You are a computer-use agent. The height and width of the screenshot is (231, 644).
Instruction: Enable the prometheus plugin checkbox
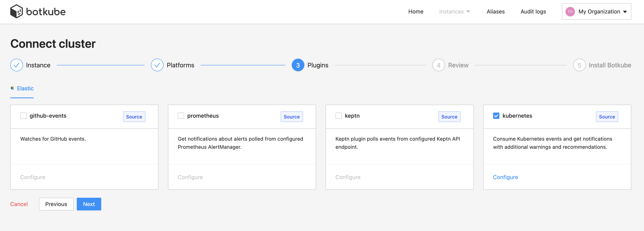coord(181,116)
